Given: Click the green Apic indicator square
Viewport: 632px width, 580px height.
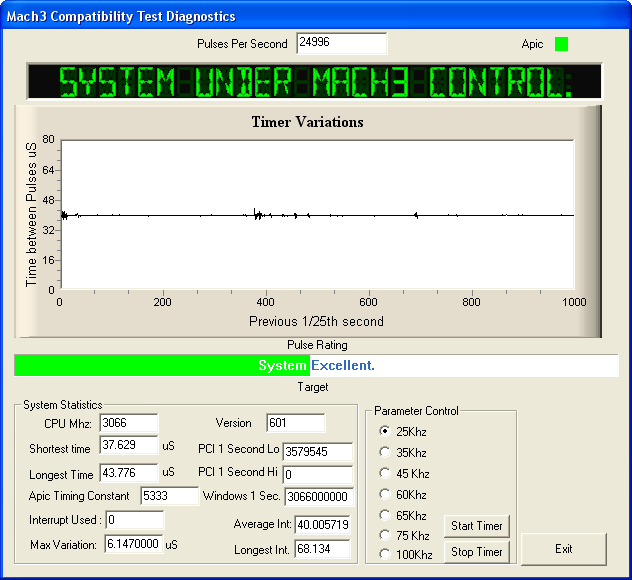Looking at the screenshot, I should coord(561,44).
